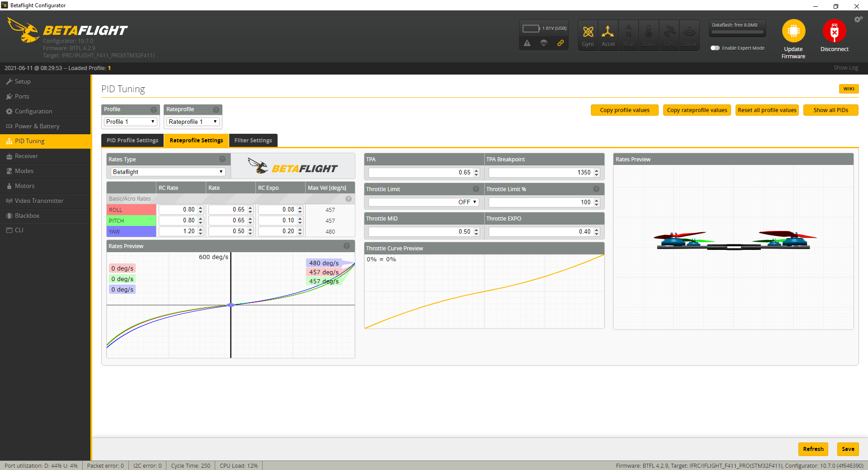Click the Profile help question icon

[x=154, y=109]
